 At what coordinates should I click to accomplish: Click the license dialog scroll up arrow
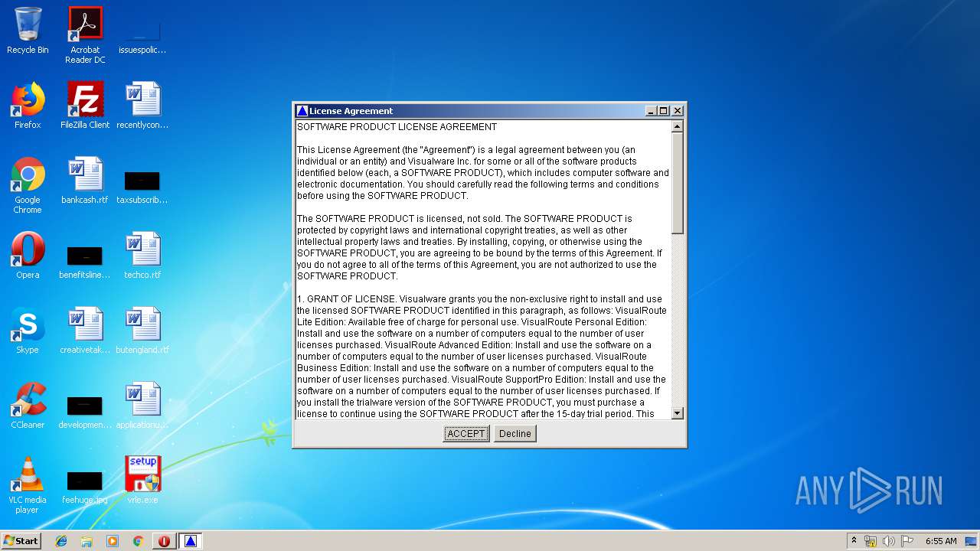pyautogui.click(x=677, y=126)
